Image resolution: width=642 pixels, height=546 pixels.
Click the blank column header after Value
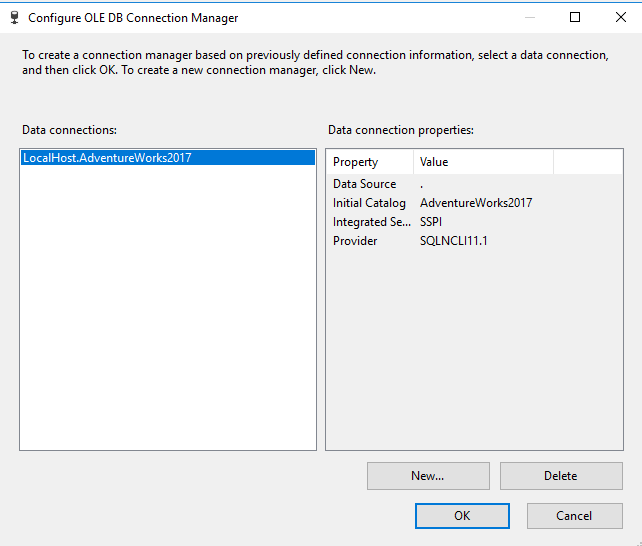pos(587,162)
